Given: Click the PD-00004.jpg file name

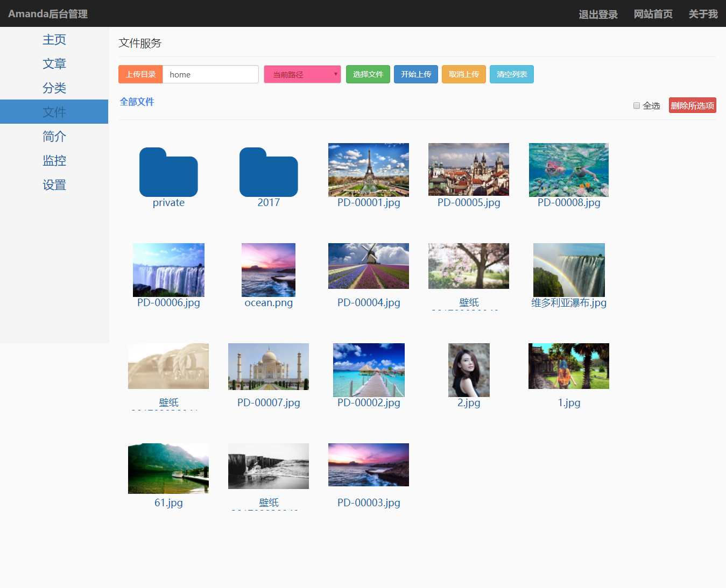Looking at the screenshot, I should (x=369, y=303).
